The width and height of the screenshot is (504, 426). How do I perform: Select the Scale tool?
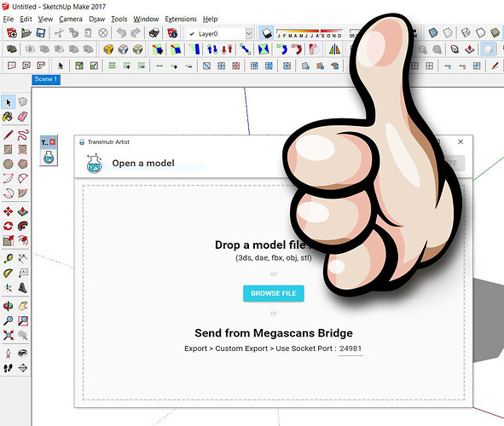click(8, 240)
